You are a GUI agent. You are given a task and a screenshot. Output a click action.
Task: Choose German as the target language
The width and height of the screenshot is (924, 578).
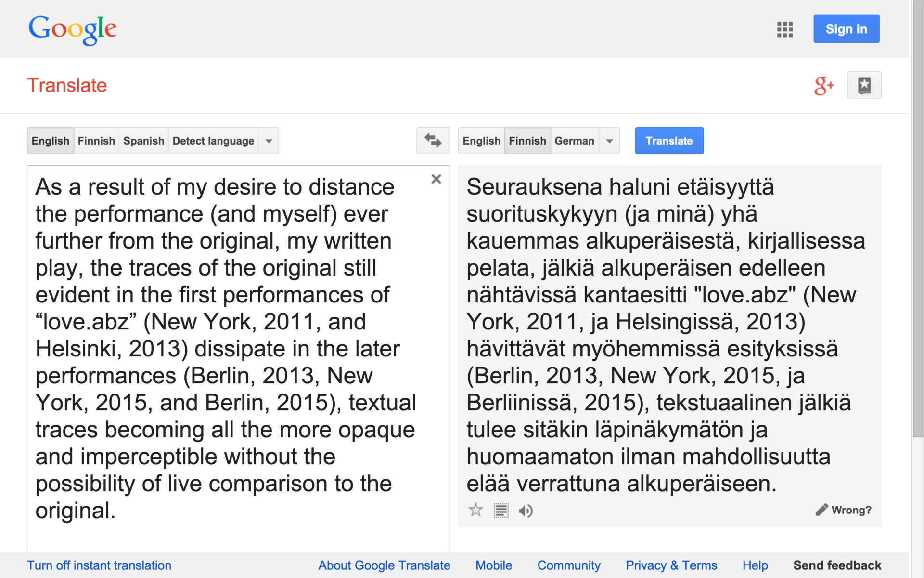pos(574,141)
